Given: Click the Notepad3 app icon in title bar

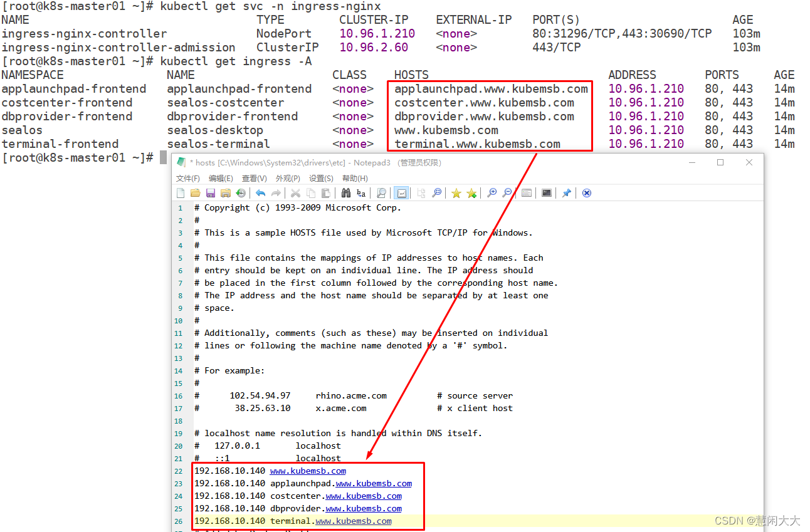Looking at the screenshot, I should coord(181,162).
